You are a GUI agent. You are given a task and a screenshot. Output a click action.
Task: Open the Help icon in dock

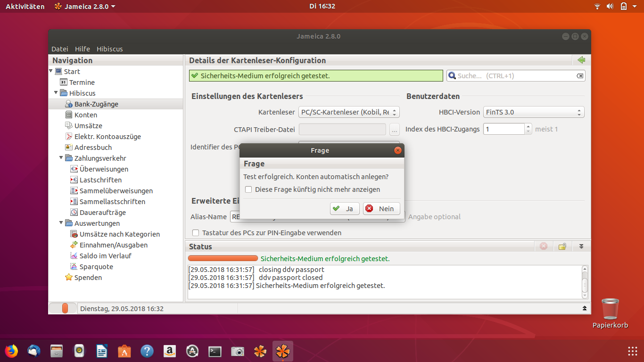pyautogui.click(x=147, y=351)
